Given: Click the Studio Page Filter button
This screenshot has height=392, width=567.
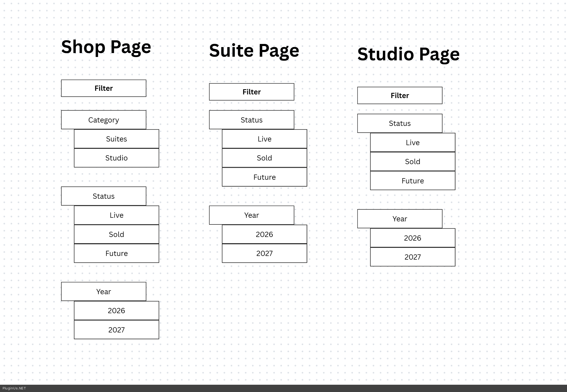Looking at the screenshot, I should [400, 95].
